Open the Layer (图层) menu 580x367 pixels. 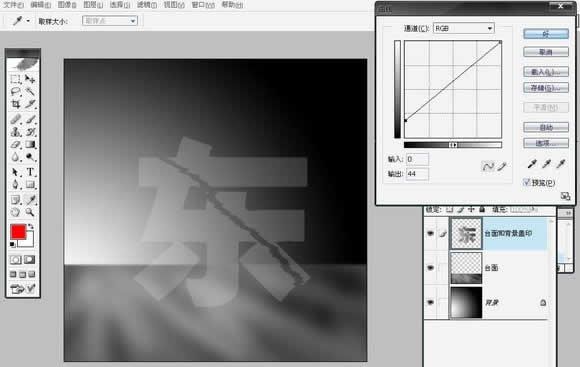[x=93, y=5]
